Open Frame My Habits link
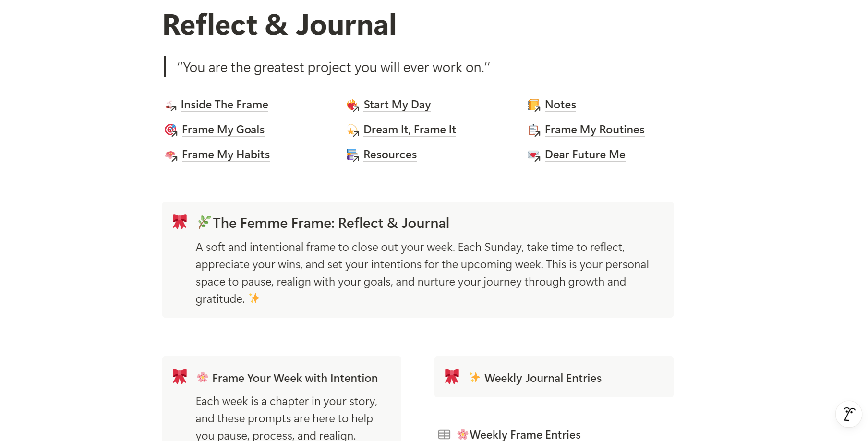 [x=226, y=155]
